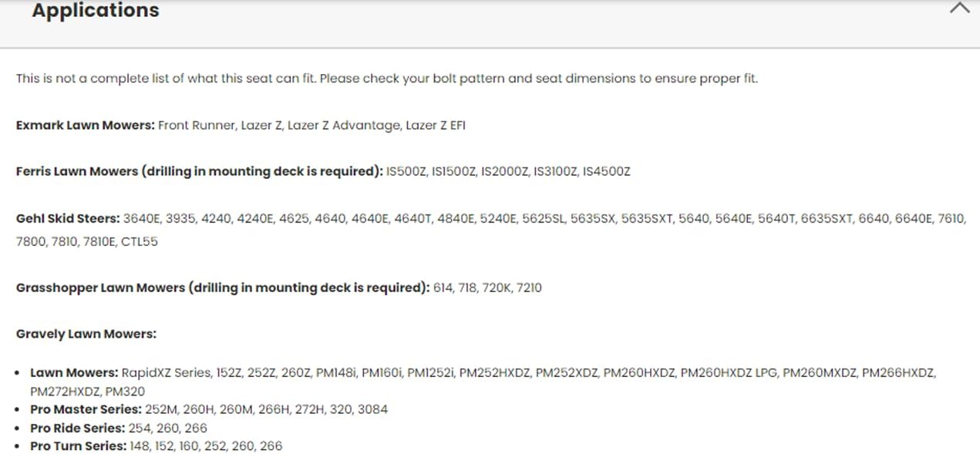980x454 pixels.
Task: Click the Gravely Lawn Mowers heading
Action: [x=86, y=334]
